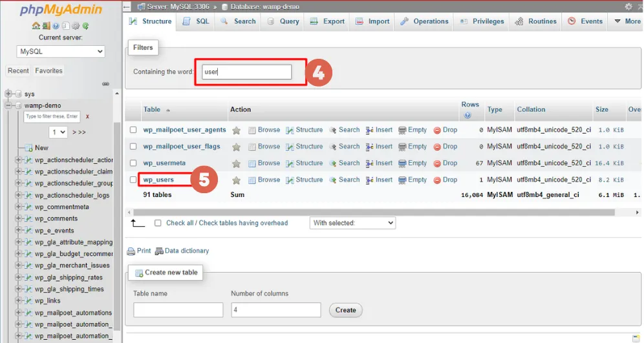Focus the Number of columns field
This screenshot has width=644, height=343.
[276, 310]
